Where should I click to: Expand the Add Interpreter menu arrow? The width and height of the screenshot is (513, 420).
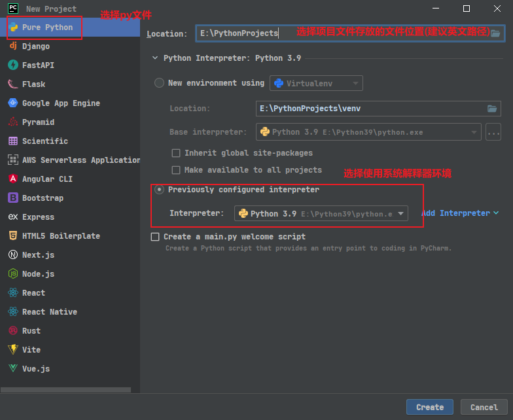pyautogui.click(x=496, y=213)
